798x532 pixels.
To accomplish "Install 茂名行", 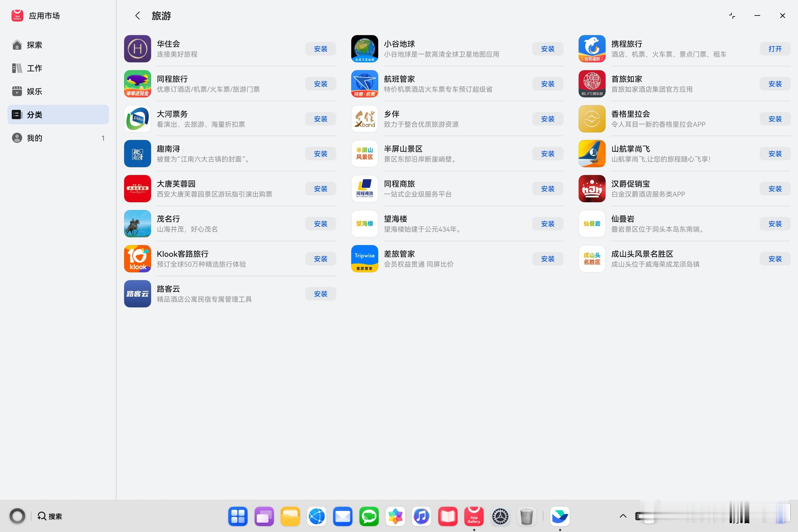I will point(321,224).
